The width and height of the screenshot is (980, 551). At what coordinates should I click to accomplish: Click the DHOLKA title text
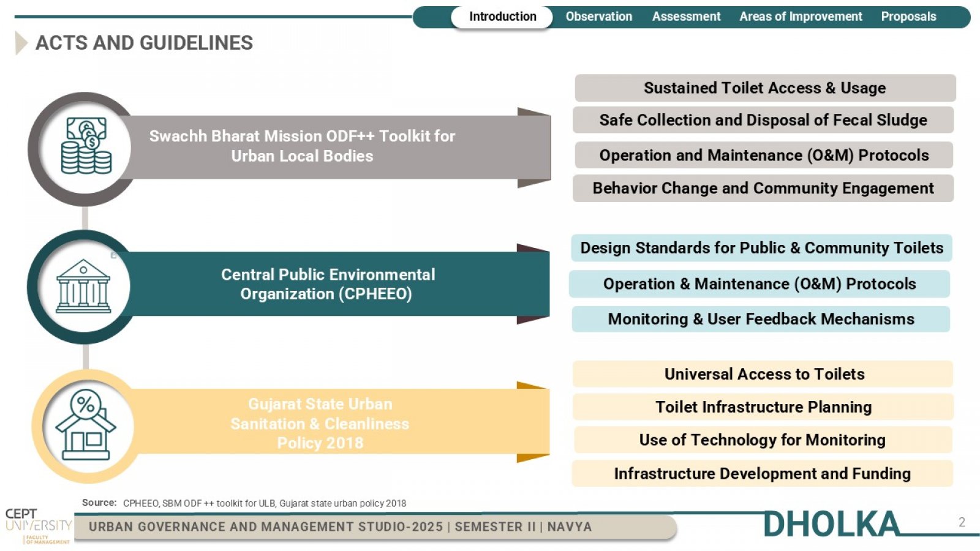[832, 524]
